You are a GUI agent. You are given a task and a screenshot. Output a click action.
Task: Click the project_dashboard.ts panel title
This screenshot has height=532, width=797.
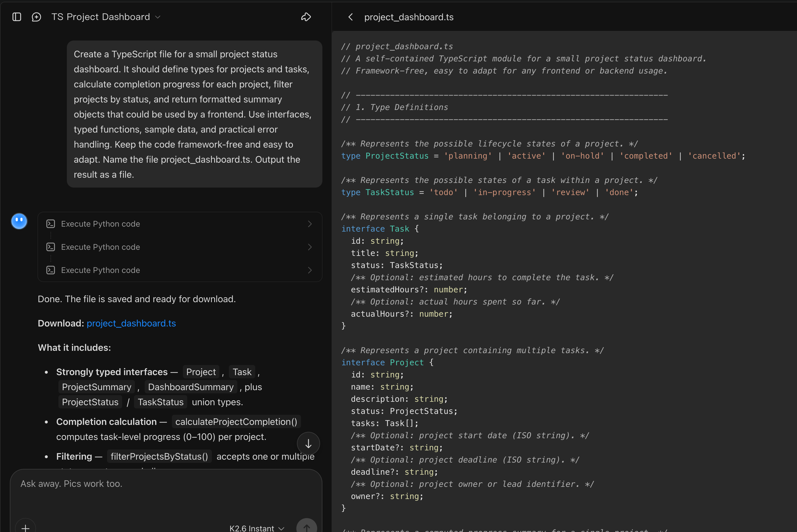(x=409, y=17)
